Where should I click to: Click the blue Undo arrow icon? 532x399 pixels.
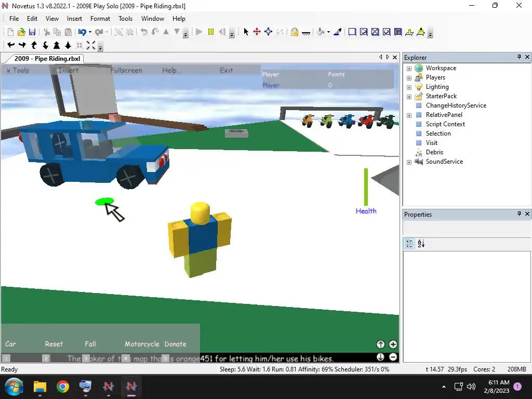click(x=82, y=32)
